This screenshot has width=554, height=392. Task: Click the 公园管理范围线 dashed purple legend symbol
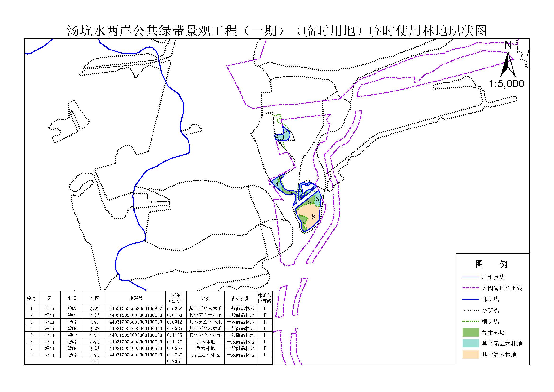click(470, 288)
